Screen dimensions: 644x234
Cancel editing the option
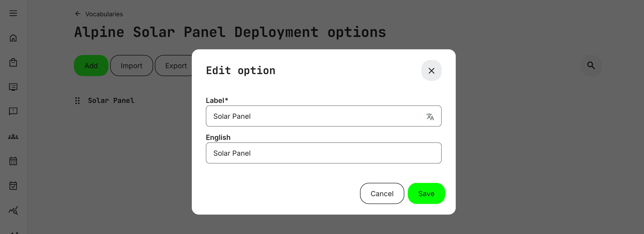click(382, 193)
